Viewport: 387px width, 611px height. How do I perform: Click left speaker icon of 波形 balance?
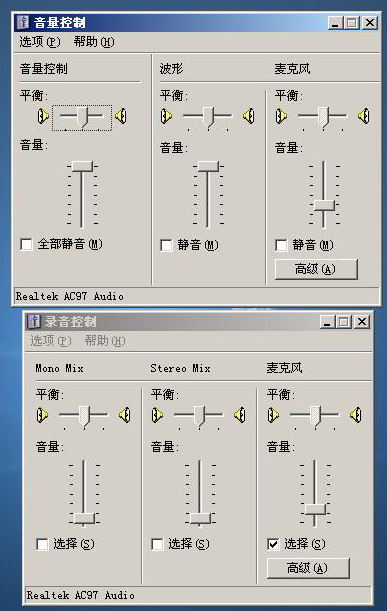[x=166, y=116]
